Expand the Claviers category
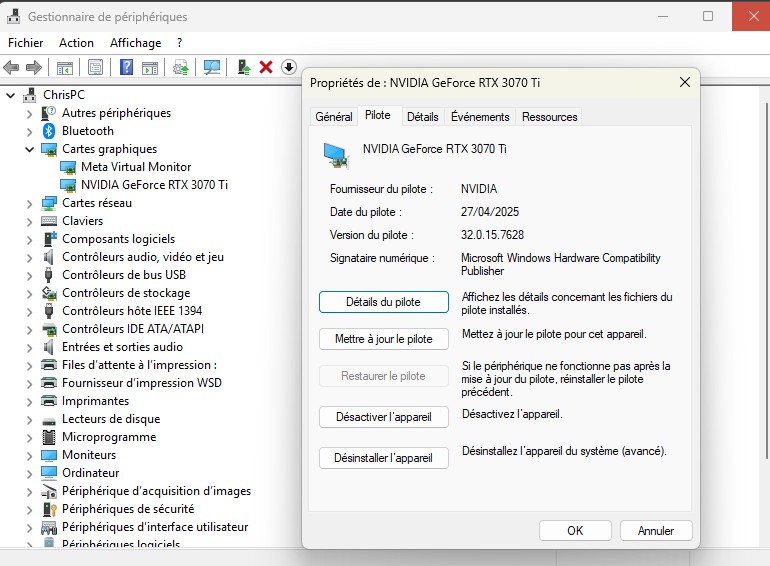This screenshot has width=770, height=566. 29,221
